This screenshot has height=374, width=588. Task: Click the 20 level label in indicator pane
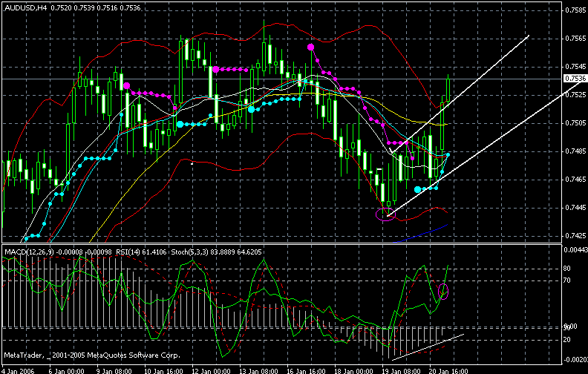coord(567,340)
